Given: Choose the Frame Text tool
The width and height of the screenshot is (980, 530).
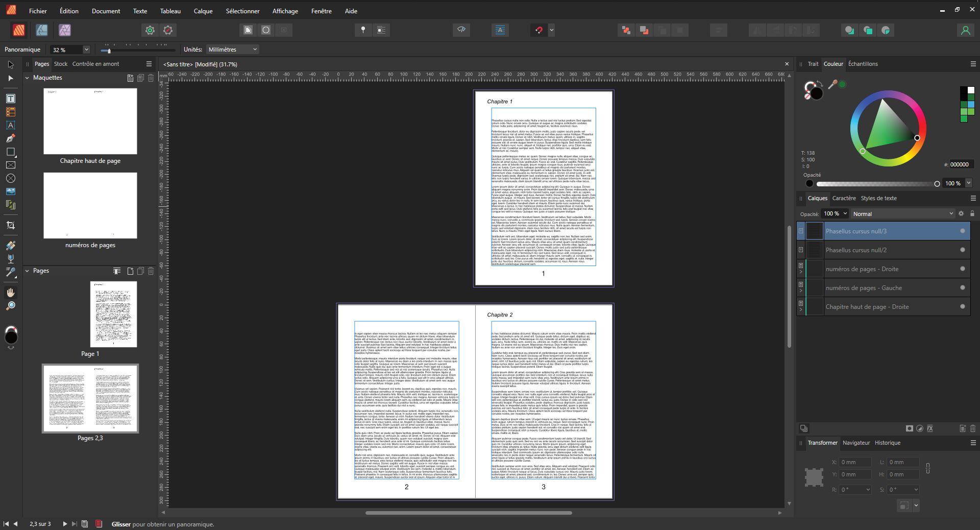Looking at the screenshot, I should [x=11, y=99].
